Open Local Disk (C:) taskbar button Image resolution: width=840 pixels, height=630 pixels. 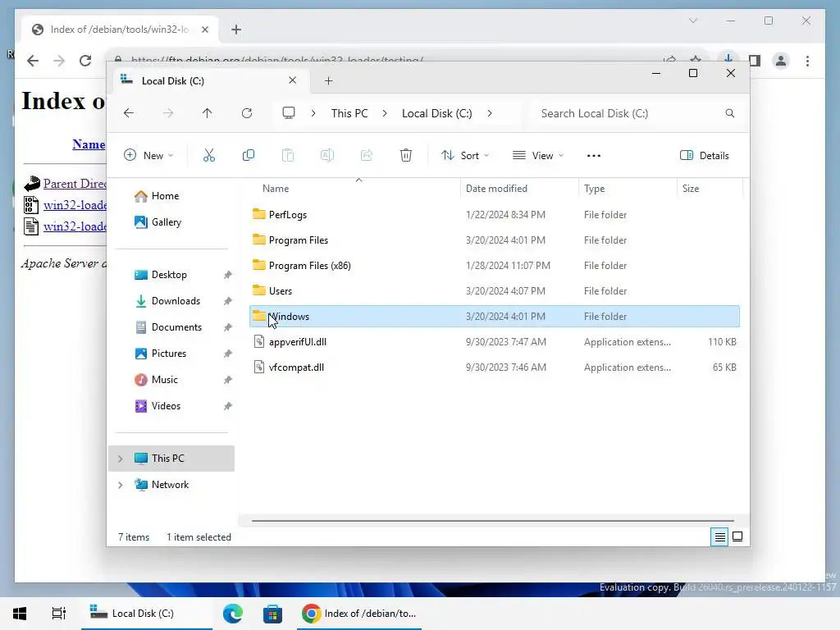147,614
